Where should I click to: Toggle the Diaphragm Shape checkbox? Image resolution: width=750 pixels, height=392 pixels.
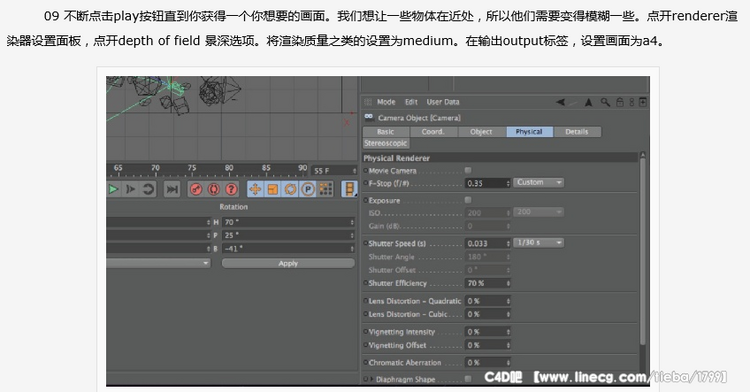[468, 379]
